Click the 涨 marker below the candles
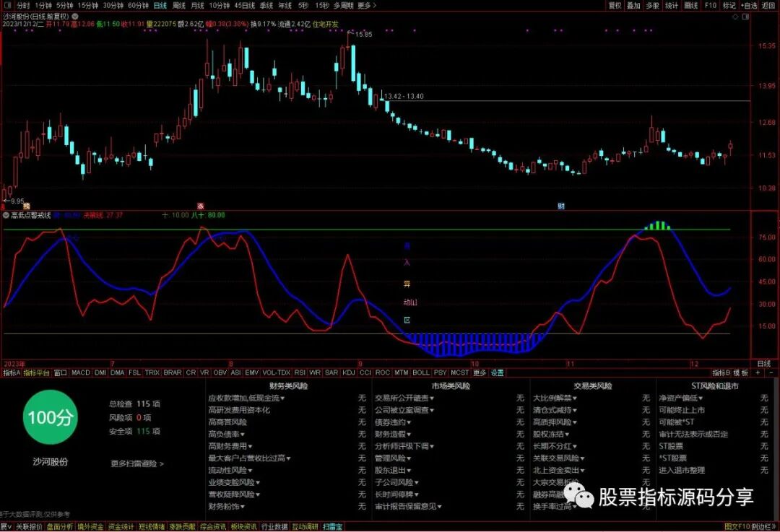 pos(201,206)
